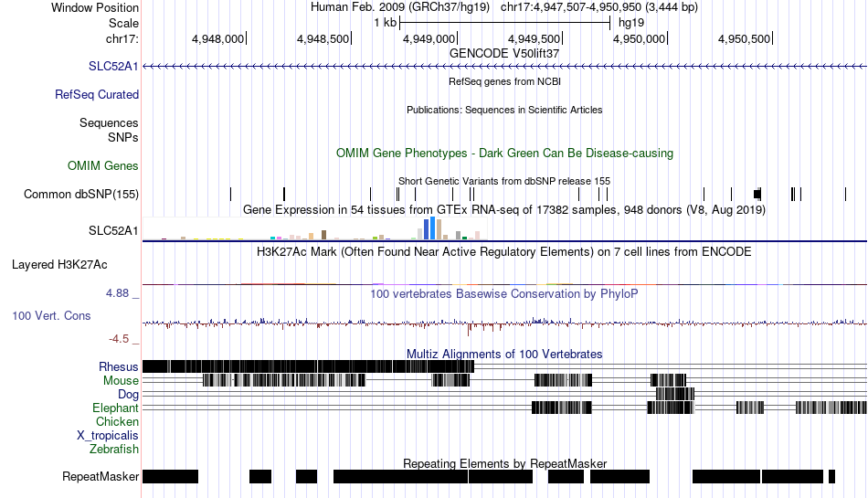The height and width of the screenshot is (498, 868).
Task: Click the tallest blue GTEx expression bar
Action: 432,228
